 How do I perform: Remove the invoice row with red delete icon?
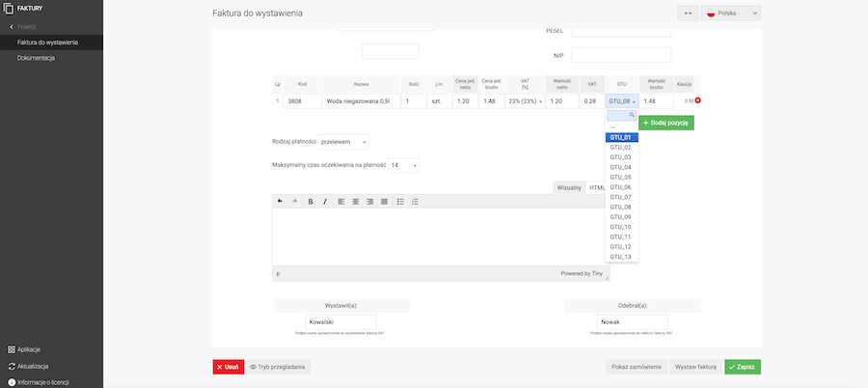coord(697,100)
